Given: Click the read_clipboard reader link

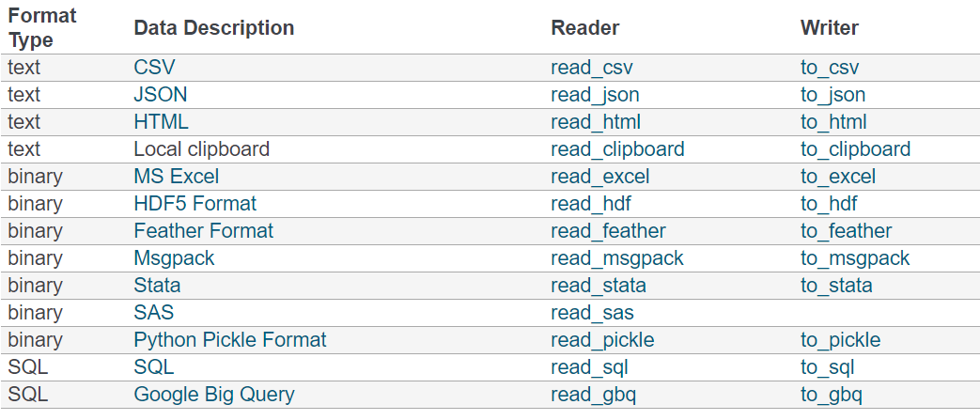Looking at the screenshot, I should point(617,149).
